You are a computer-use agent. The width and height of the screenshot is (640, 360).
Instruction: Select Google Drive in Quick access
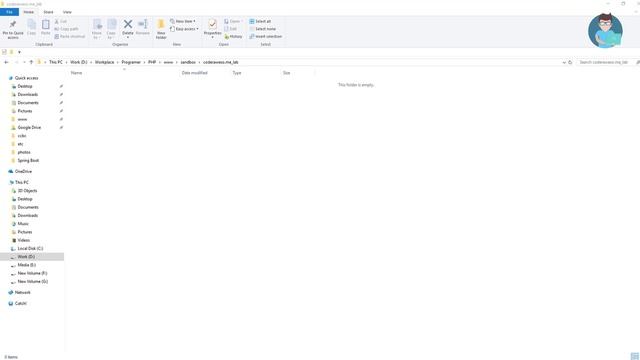click(29, 127)
